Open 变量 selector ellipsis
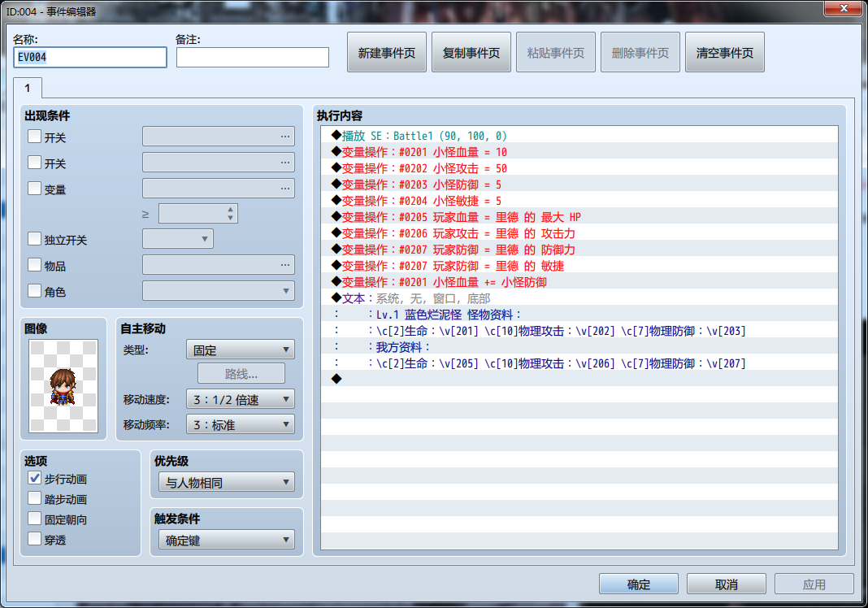This screenshot has width=868, height=608. pyautogui.click(x=285, y=189)
